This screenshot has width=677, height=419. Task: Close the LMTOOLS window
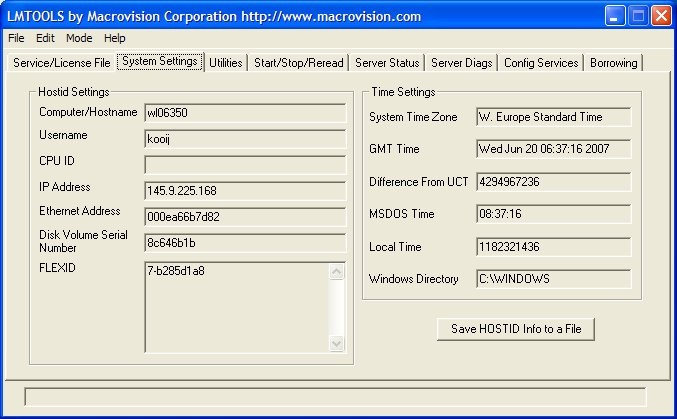(x=661, y=16)
